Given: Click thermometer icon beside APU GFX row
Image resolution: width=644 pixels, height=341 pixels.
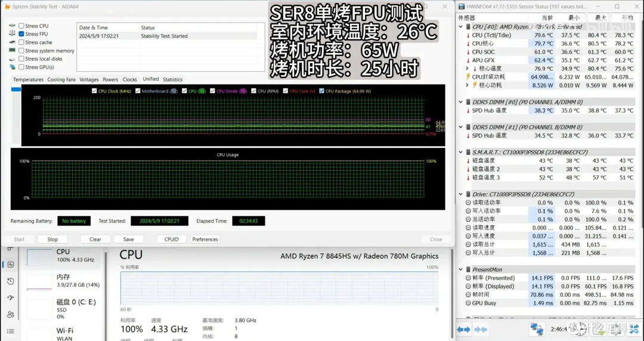Looking at the screenshot, I should 468,60.
